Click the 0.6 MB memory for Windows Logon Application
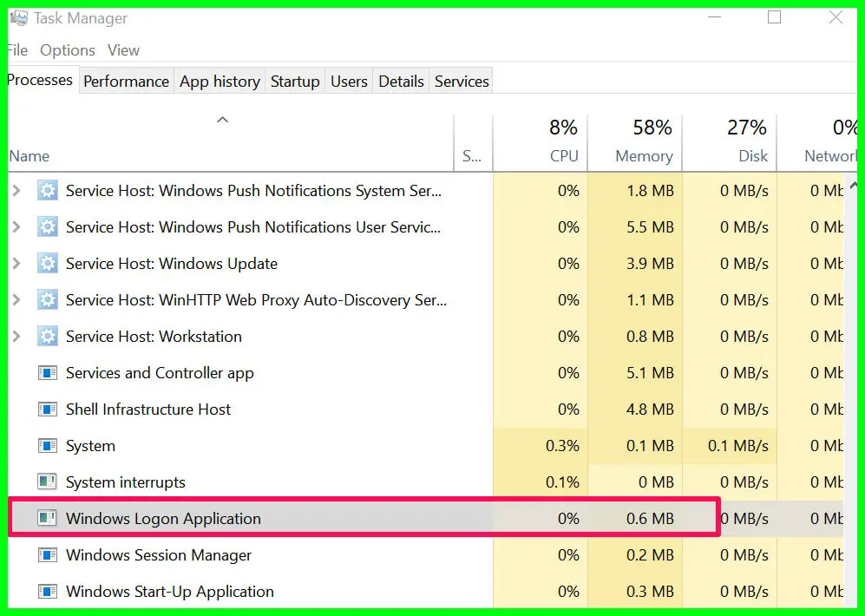The width and height of the screenshot is (865, 616). tap(650, 518)
